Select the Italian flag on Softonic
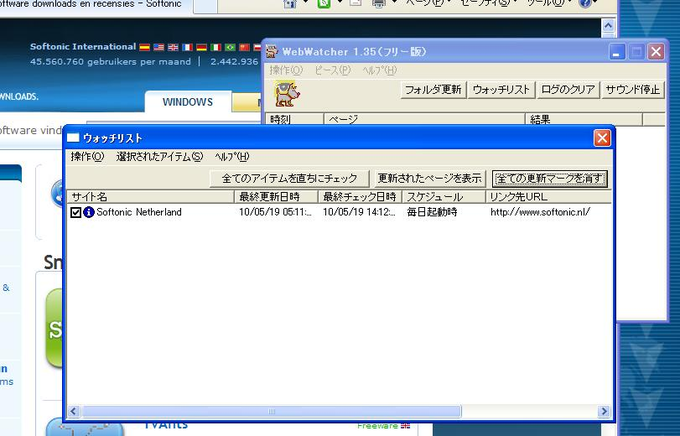 point(216,47)
